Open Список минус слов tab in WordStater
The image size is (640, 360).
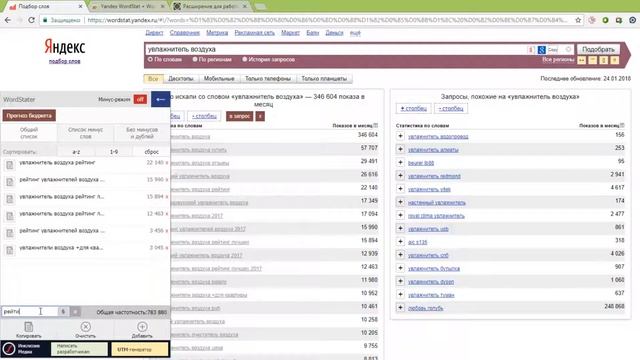click(x=85, y=133)
